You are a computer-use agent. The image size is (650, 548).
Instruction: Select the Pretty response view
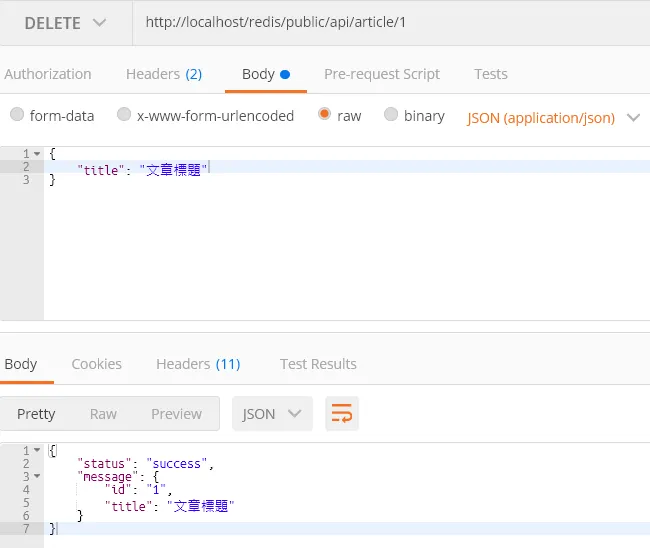36,414
